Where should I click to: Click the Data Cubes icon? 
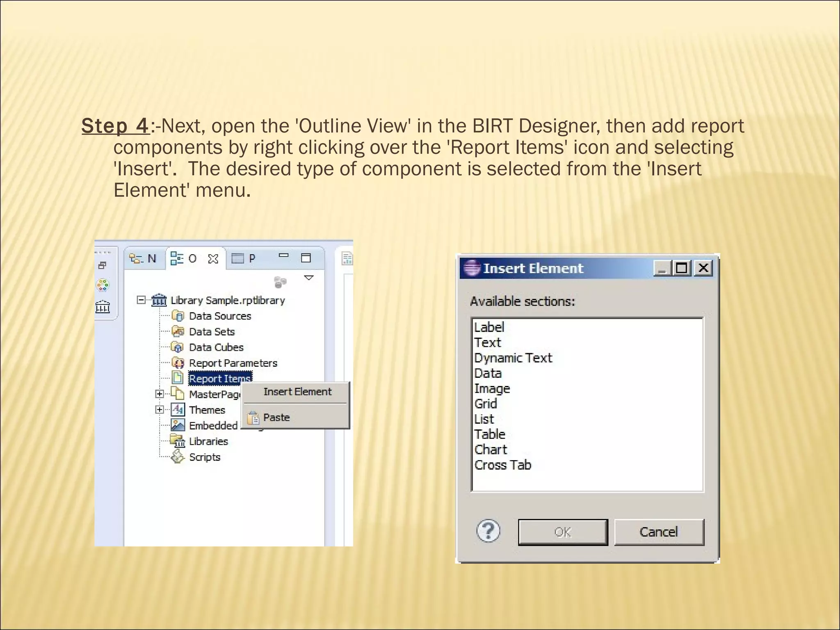point(178,347)
